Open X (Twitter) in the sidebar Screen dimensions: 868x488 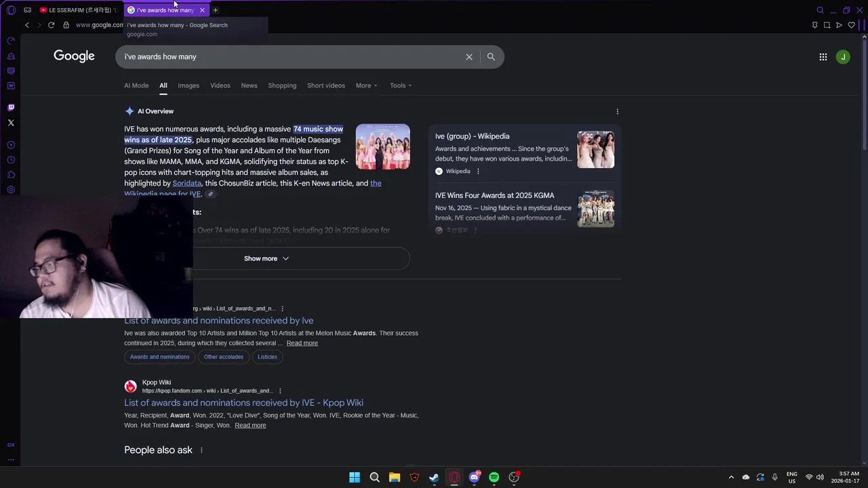(x=11, y=123)
